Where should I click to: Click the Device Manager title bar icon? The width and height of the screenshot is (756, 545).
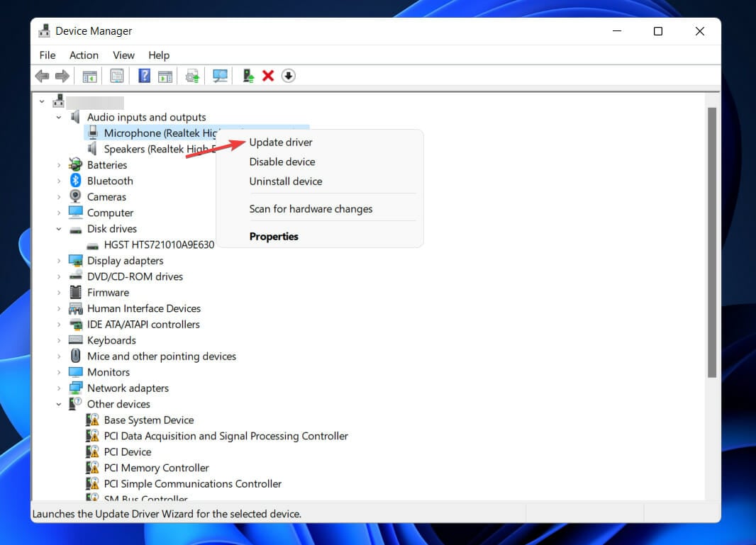pyautogui.click(x=45, y=31)
